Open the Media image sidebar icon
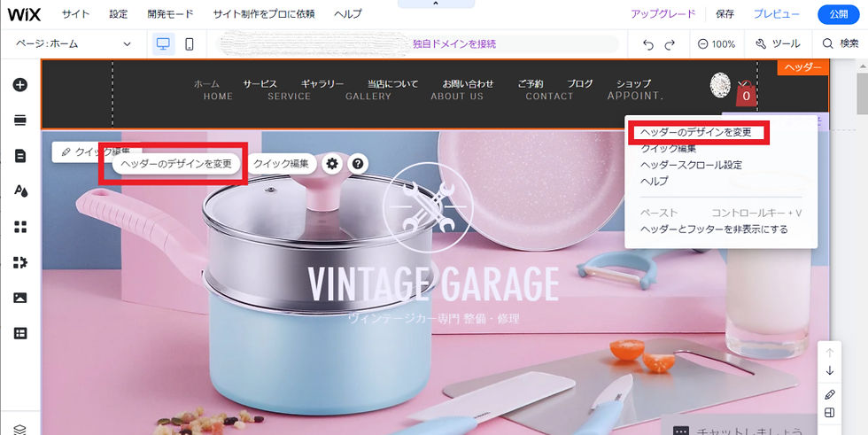 (20, 298)
